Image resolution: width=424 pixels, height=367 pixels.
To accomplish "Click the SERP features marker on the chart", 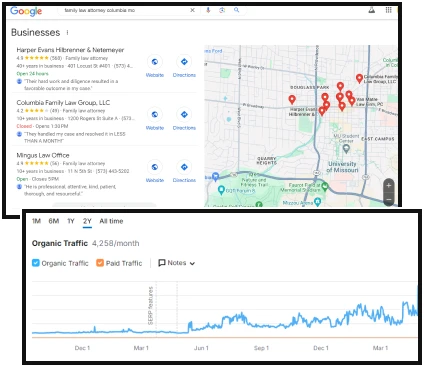I will tap(150, 305).
